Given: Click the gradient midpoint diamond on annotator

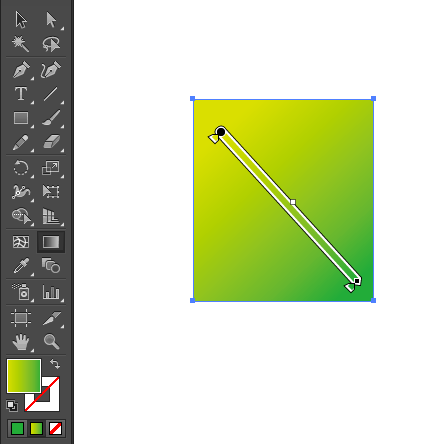Looking at the screenshot, I should pos(293,202).
